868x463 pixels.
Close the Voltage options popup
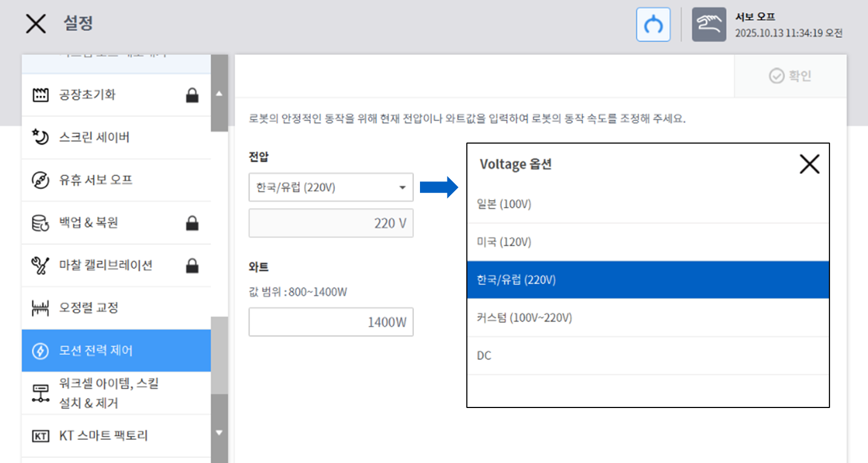809,164
